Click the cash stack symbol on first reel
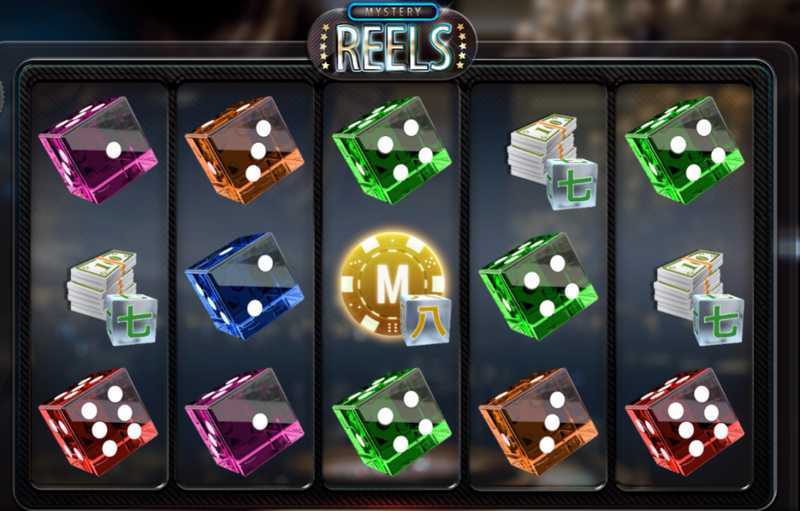The image size is (800, 511). pos(112,297)
